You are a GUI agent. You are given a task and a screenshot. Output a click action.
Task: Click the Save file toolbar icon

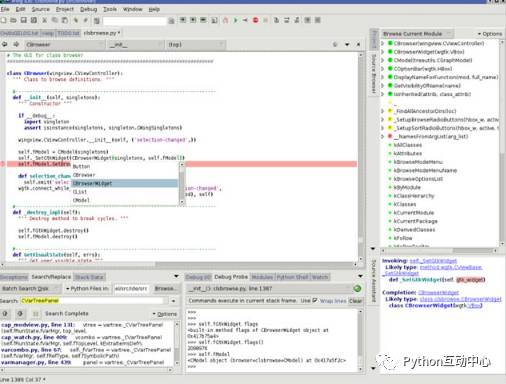point(24,20)
